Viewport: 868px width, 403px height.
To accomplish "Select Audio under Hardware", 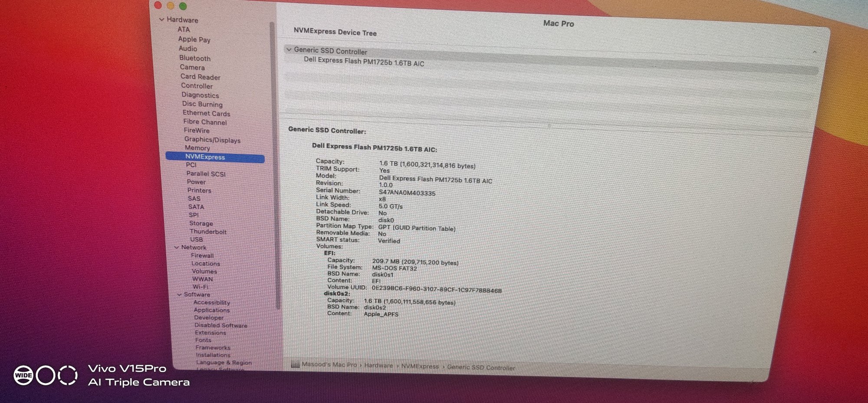I will click(188, 49).
